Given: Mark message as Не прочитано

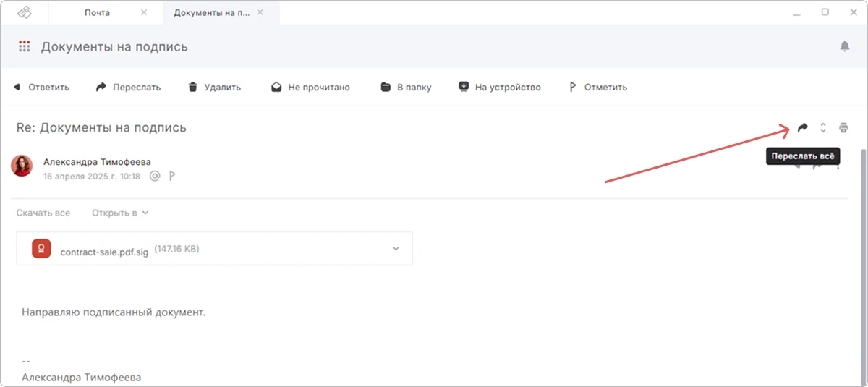Looking at the screenshot, I should (x=310, y=88).
